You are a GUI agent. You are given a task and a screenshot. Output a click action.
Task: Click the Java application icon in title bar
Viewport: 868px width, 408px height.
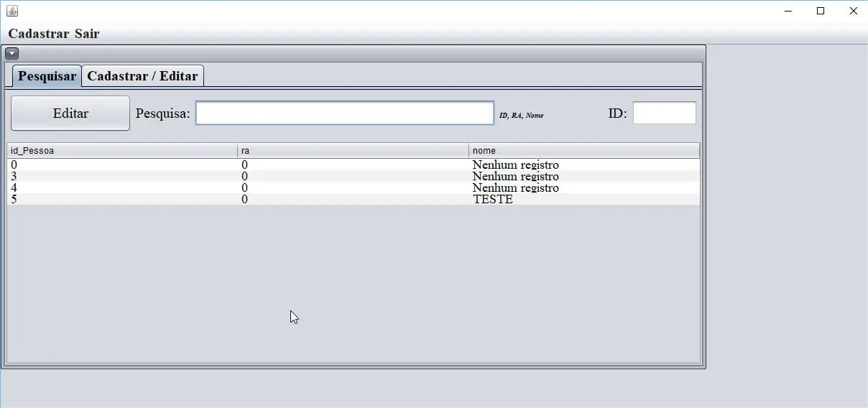pos(11,11)
